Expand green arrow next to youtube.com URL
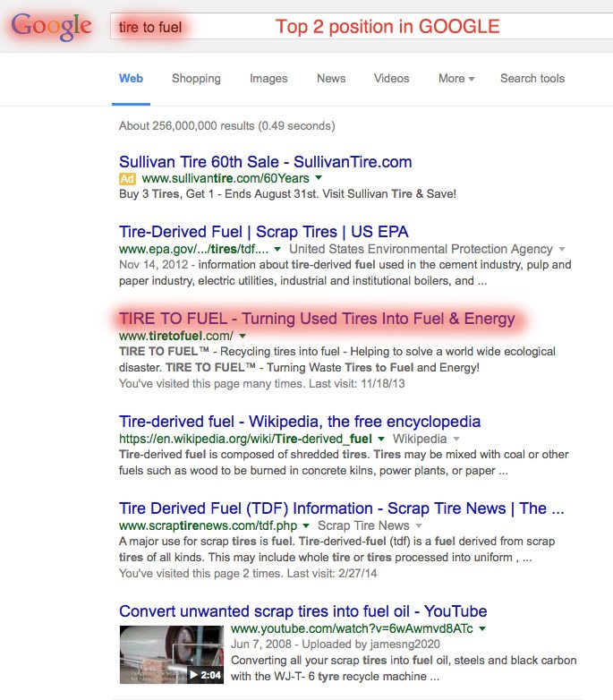This screenshot has width=613, height=700. (482, 629)
